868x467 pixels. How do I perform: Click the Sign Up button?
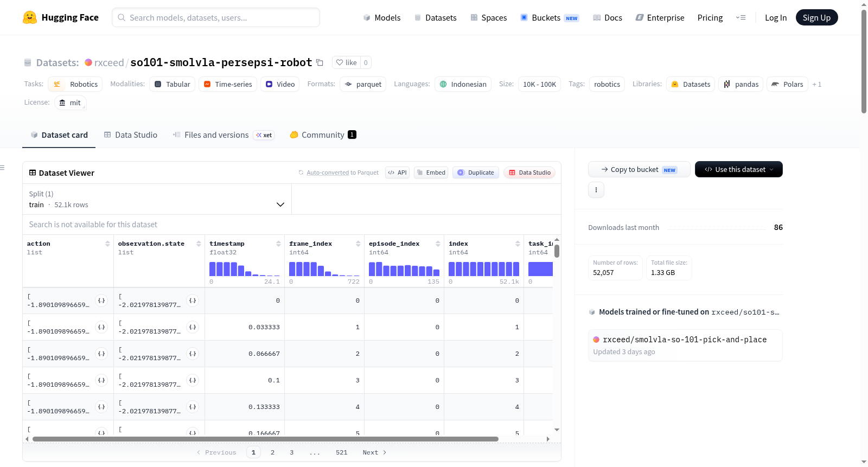point(816,17)
